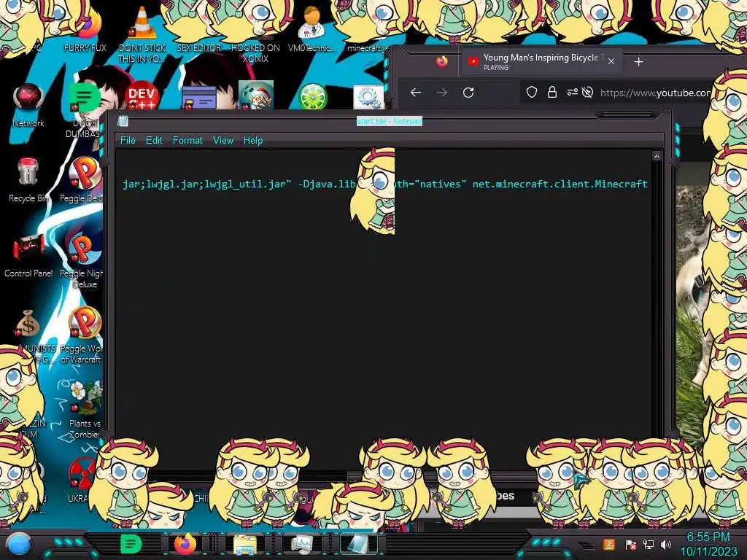747x560 pixels.
Task: Click the jar;lwjgl.jar;lwjgl_util.jar text in Notepad
Action: (206, 184)
